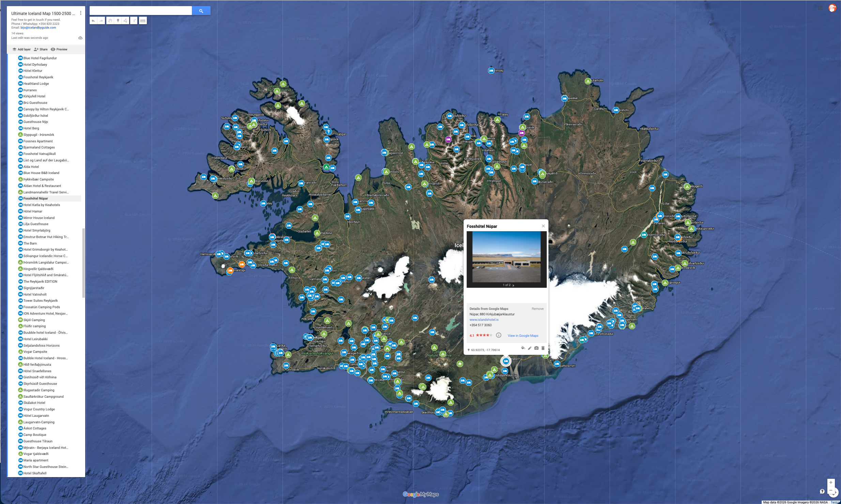
Task: Open the www.islandshotel.is link
Action: coord(484,319)
